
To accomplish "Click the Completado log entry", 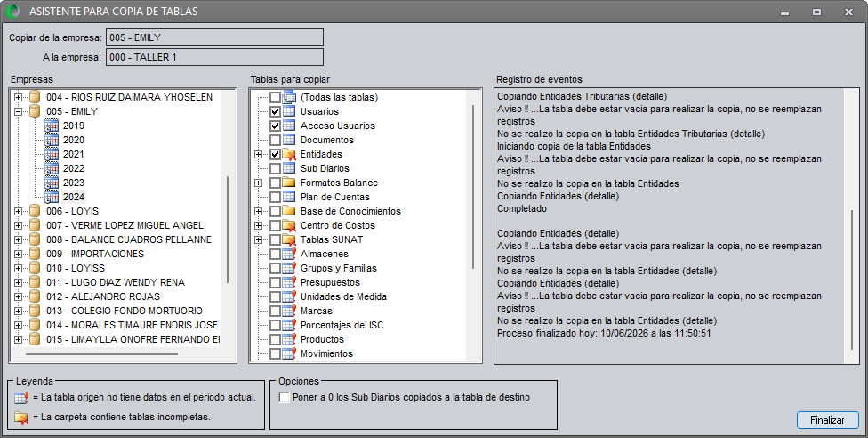I will tap(522, 209).
